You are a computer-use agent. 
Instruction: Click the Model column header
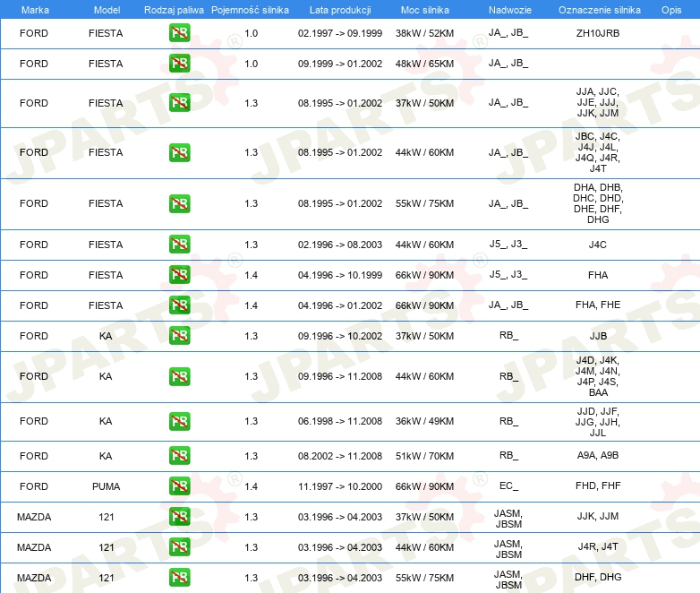click(x=107, y=10)
